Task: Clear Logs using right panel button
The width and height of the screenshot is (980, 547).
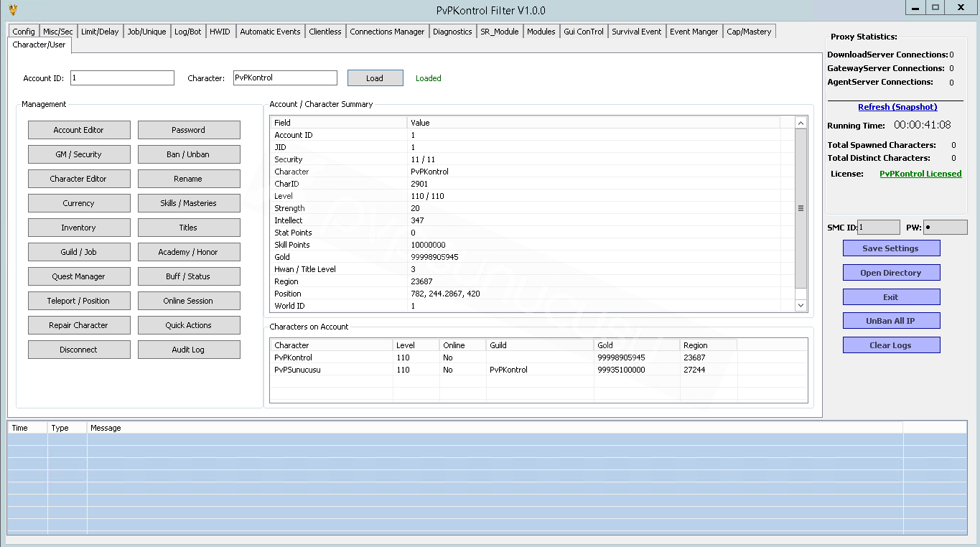Action: point(891,345)
